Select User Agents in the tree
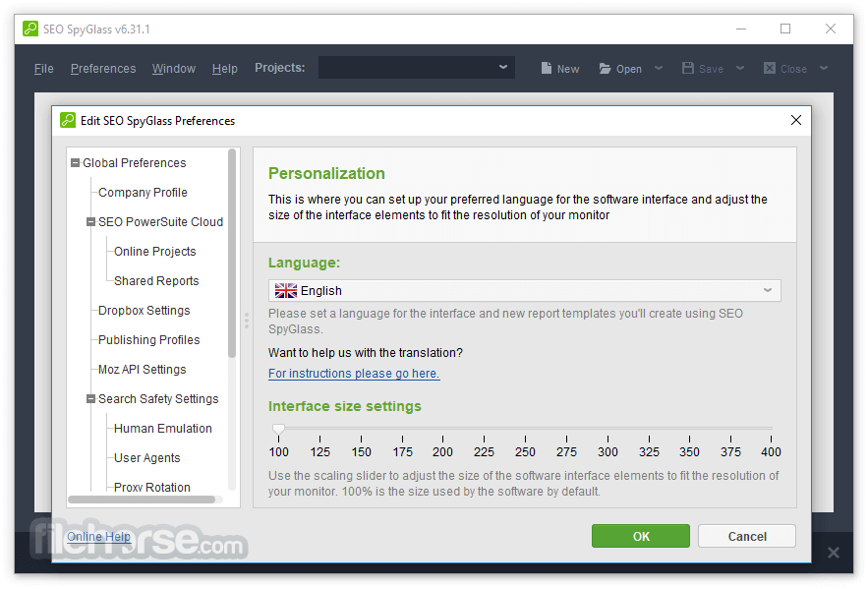The height and width of the screenshot is (589, 868). coord(146,458)
